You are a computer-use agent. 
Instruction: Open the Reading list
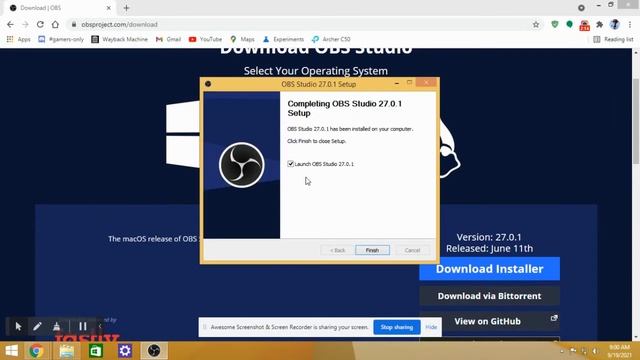[x=613, y=39]
